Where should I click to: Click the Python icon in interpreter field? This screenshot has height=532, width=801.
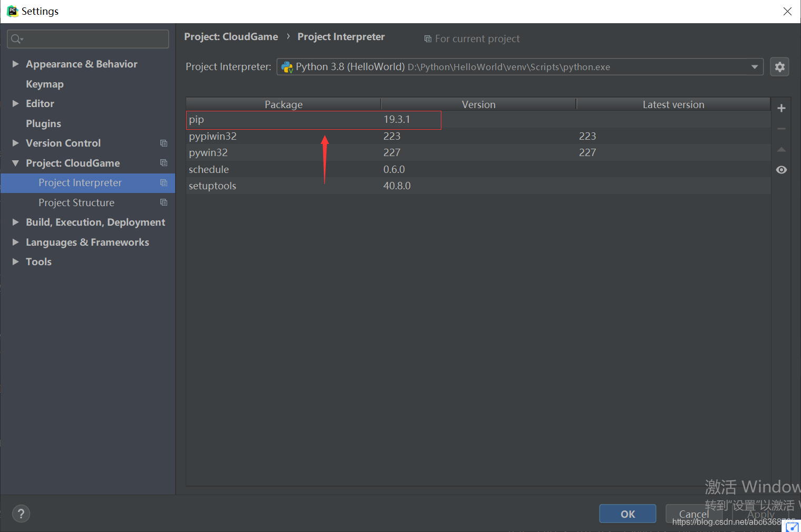coord(287,67)
